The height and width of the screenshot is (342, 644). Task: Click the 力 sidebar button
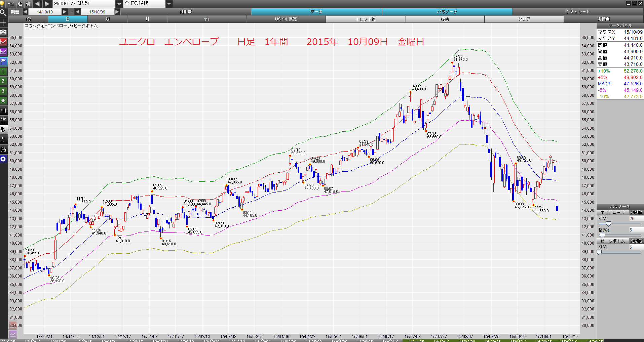(3, 139)
